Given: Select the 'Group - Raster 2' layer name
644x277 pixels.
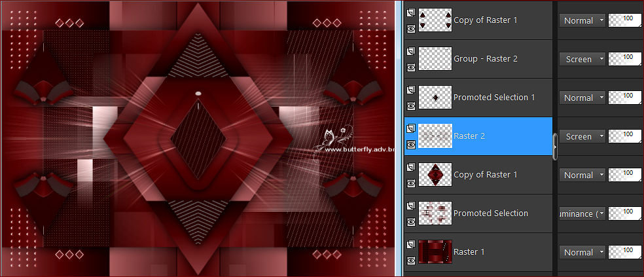Looking at the screenshot, I should pos(486,59).
